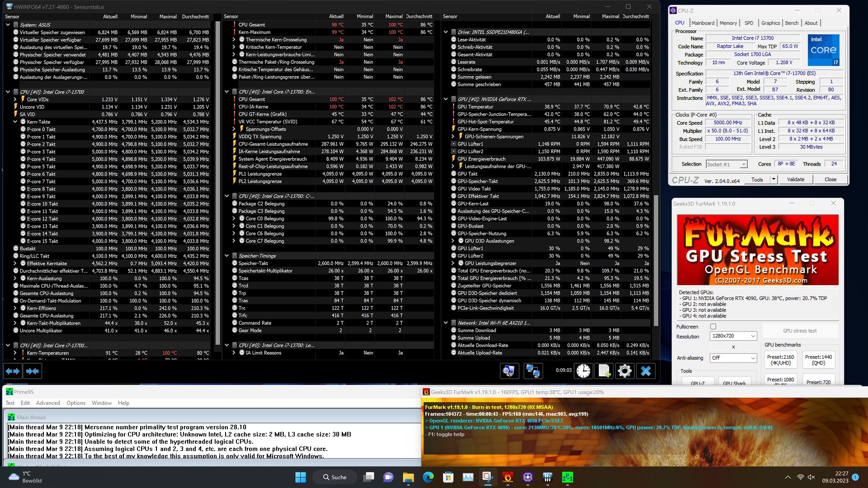Open the notification badge next to the clock
This screenshot has width=868, height=488.
point(855,477)
